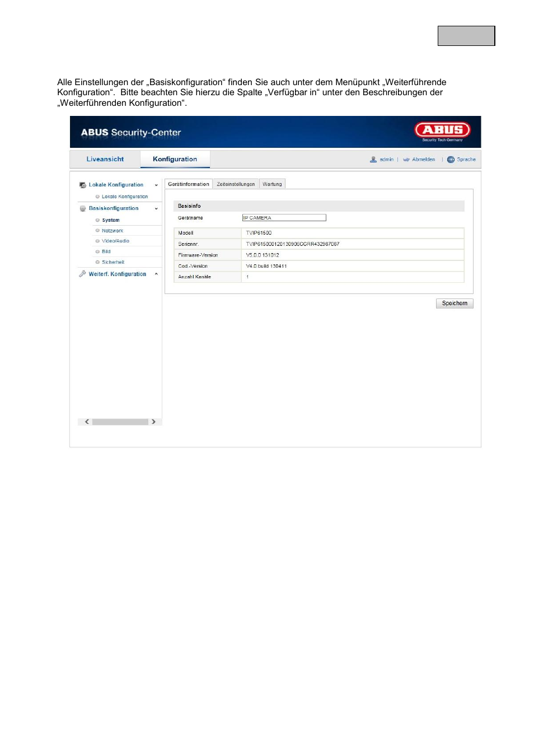
Task: Click the Abmelden logout icon
Action: tap(406, 160)
